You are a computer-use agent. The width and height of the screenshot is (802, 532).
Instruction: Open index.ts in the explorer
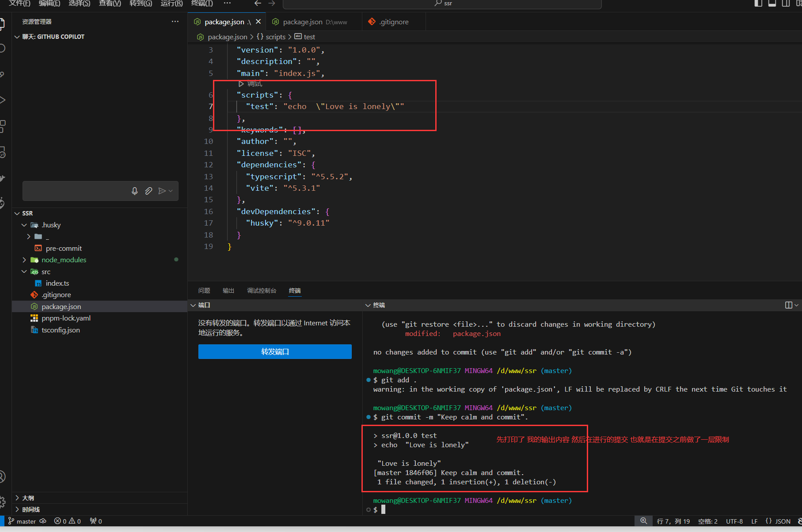[x=57, y=283]
